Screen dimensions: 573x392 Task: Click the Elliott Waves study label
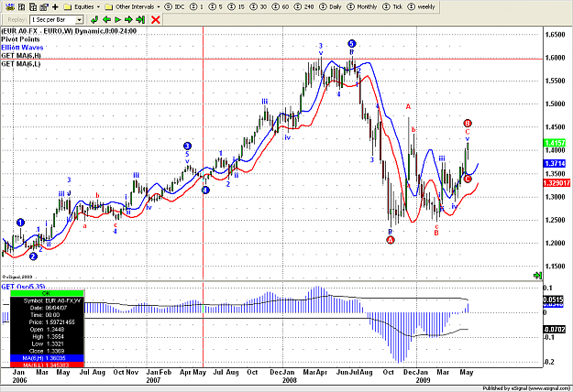(22, 48)
